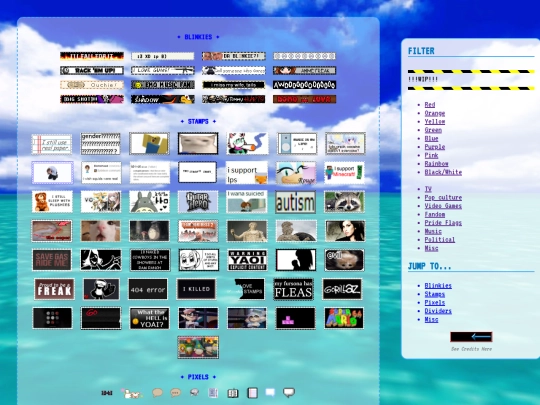This screenshot has width=540, height=405.
Task: Click the Gorillaz stamp
Action: (x=342, y=289)
